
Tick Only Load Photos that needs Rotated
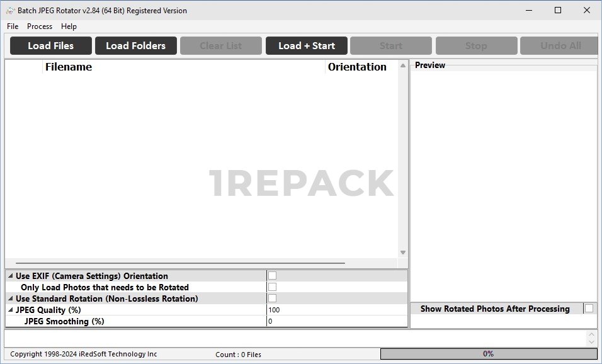272,287
